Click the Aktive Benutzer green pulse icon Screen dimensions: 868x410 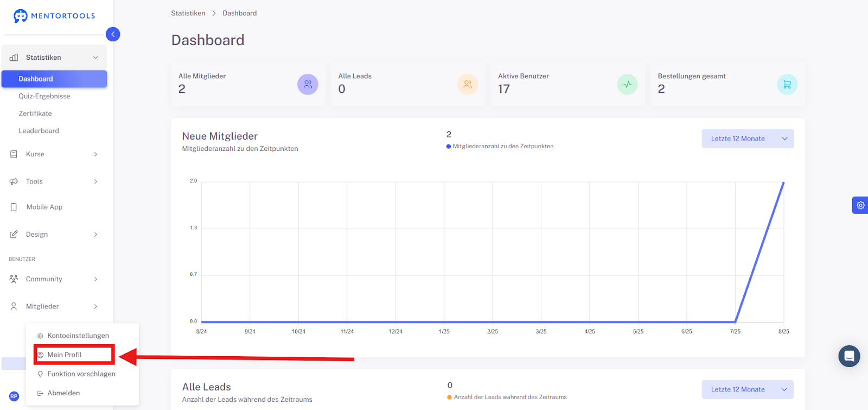(x=627, y=84)
